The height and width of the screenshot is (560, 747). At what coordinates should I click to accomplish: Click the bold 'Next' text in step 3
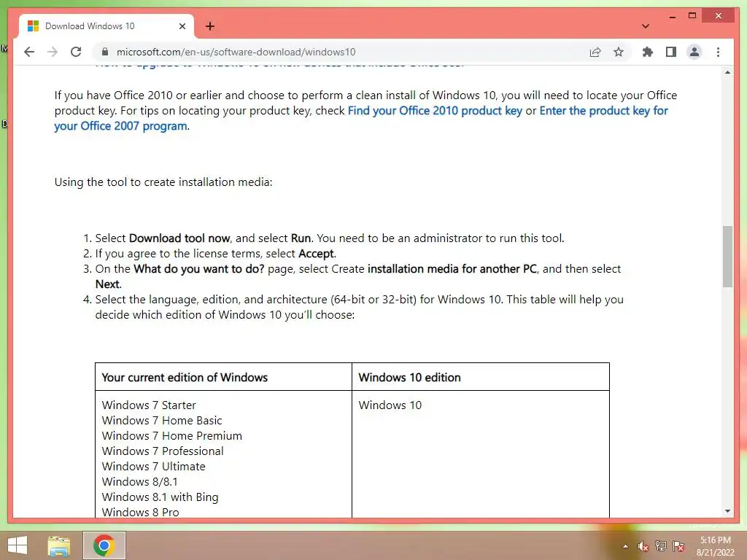click(x=108, y=284)
